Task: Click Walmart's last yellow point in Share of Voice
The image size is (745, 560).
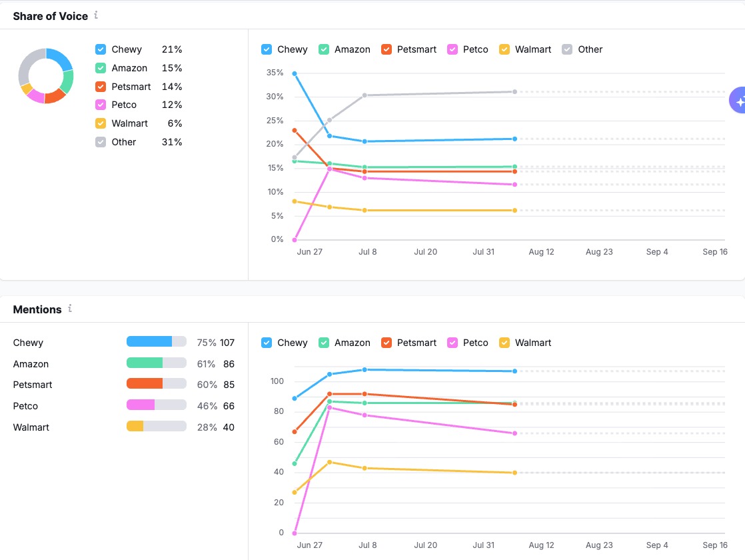Action: click(x=514, y=210)
